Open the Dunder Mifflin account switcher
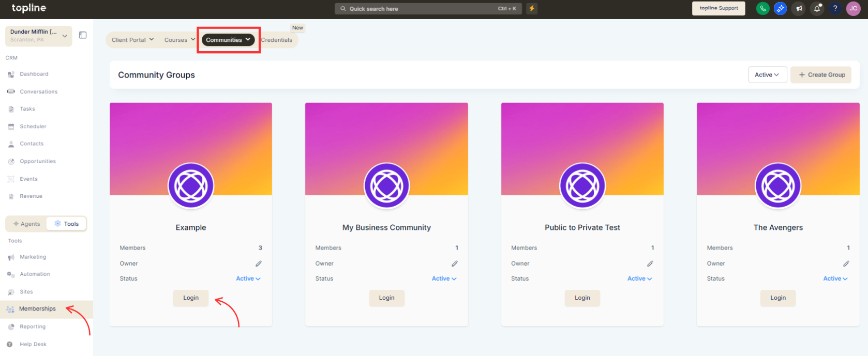The height and width of the screenshot is (356, 868). (x=39, y=36)
